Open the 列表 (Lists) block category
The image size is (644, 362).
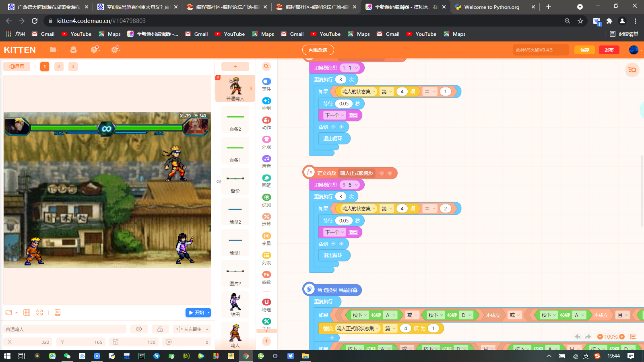point(266,258)
